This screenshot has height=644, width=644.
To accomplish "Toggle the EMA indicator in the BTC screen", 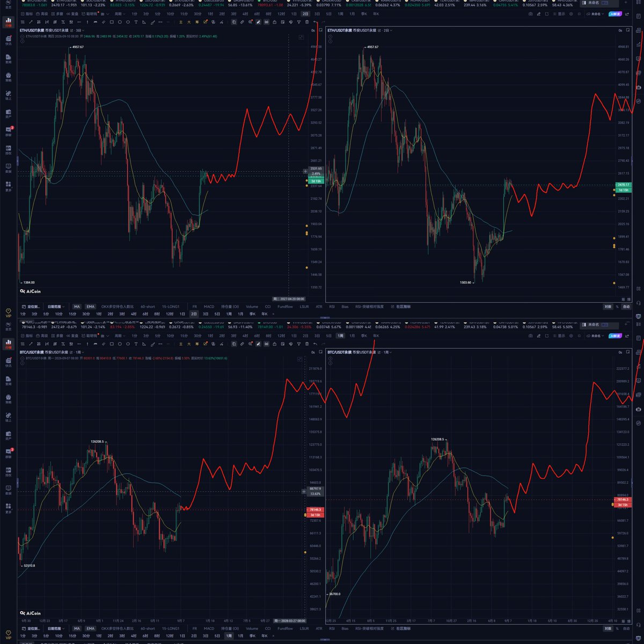I will coord(90,628).
